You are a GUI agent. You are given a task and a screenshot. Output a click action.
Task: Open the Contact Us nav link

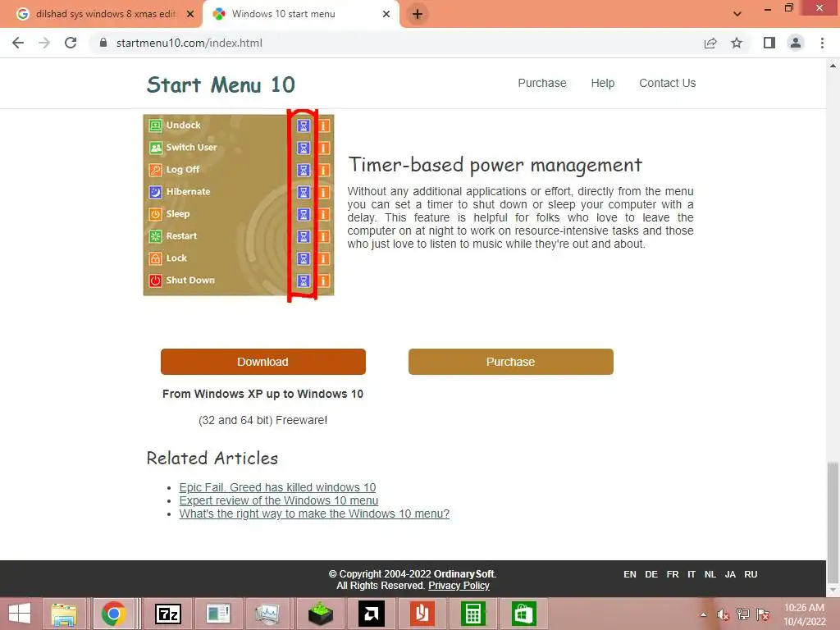tap(668, 83)
